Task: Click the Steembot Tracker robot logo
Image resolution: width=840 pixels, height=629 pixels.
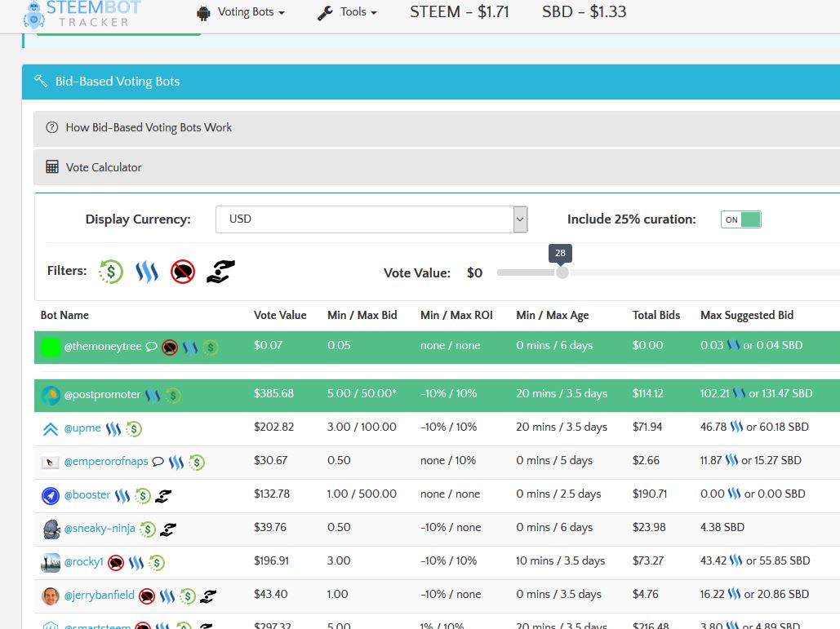Action: 34,15
